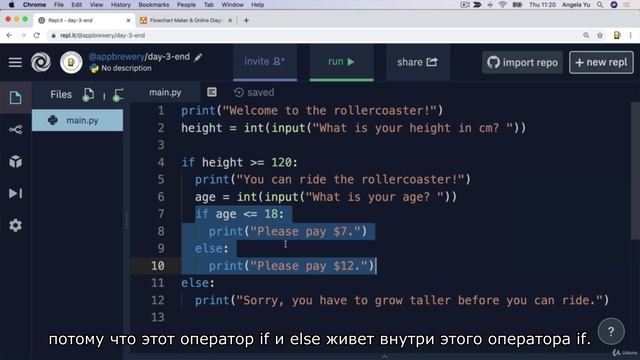Click the share button

[x=418, y=62]
